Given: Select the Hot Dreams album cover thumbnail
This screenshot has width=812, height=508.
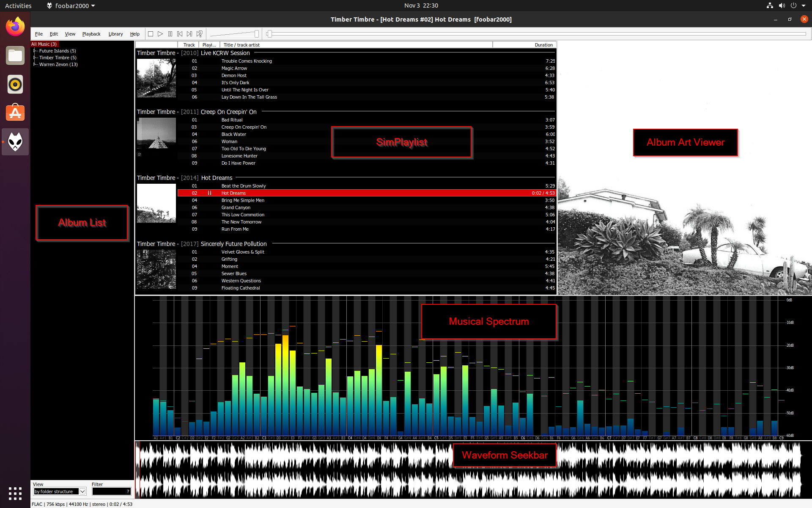Looking at the screenshot, I should 156,203.
